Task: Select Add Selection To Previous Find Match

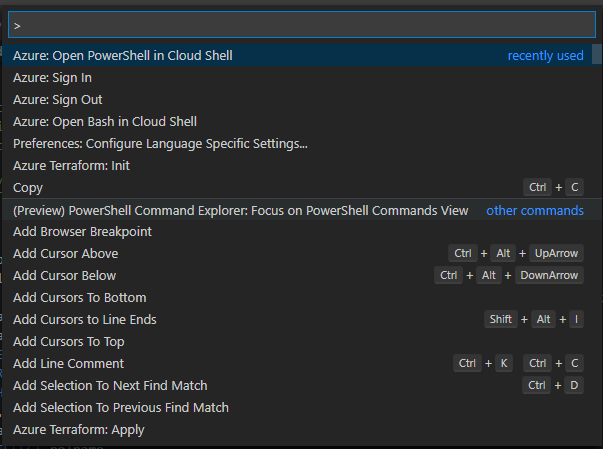Action: coord(121,408)
